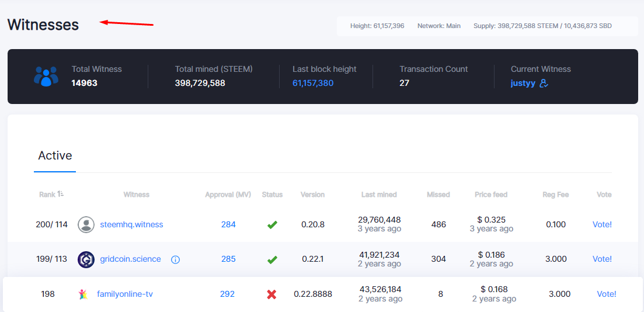
Task: Open the info icon next to gridcoin.science
Action: (x=175, y=259)
